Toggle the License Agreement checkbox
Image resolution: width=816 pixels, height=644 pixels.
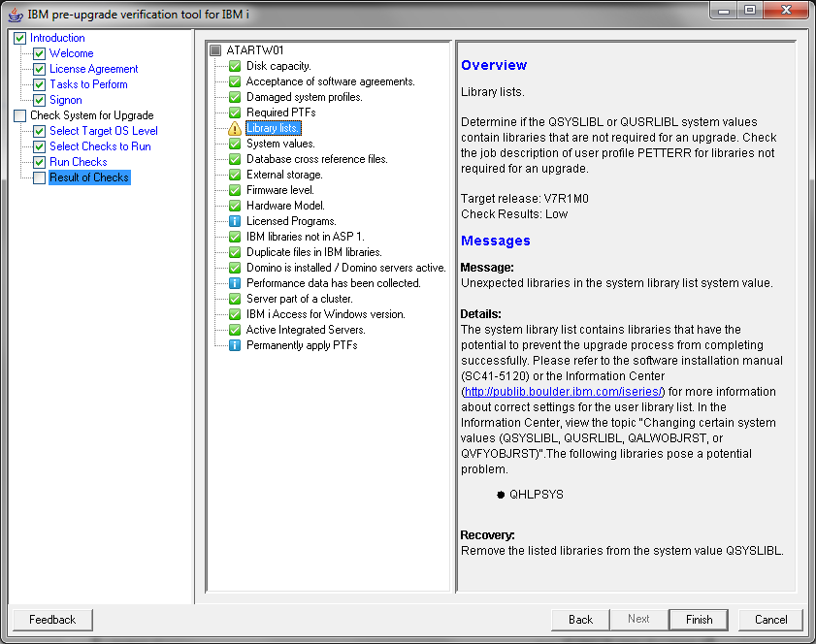(39, 69)
